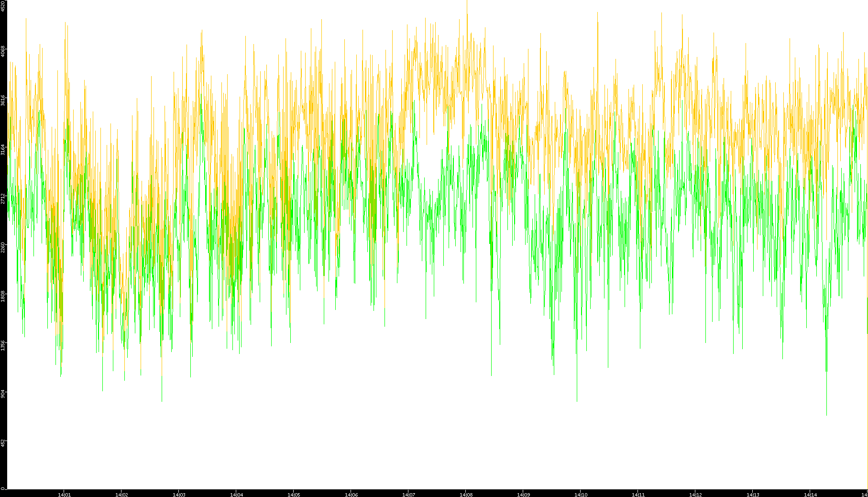
Task: Click the 1808 value axis label
Action: tap(3, 296)
